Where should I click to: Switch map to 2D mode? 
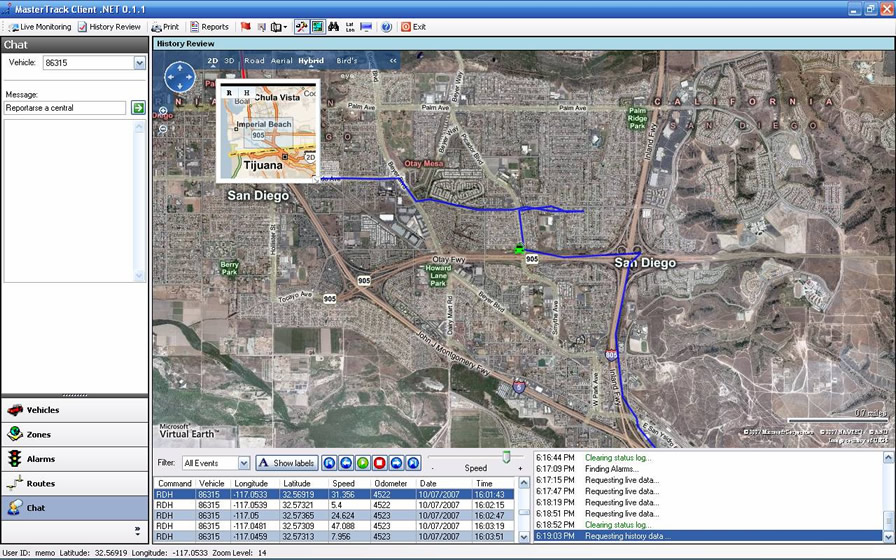213,61
